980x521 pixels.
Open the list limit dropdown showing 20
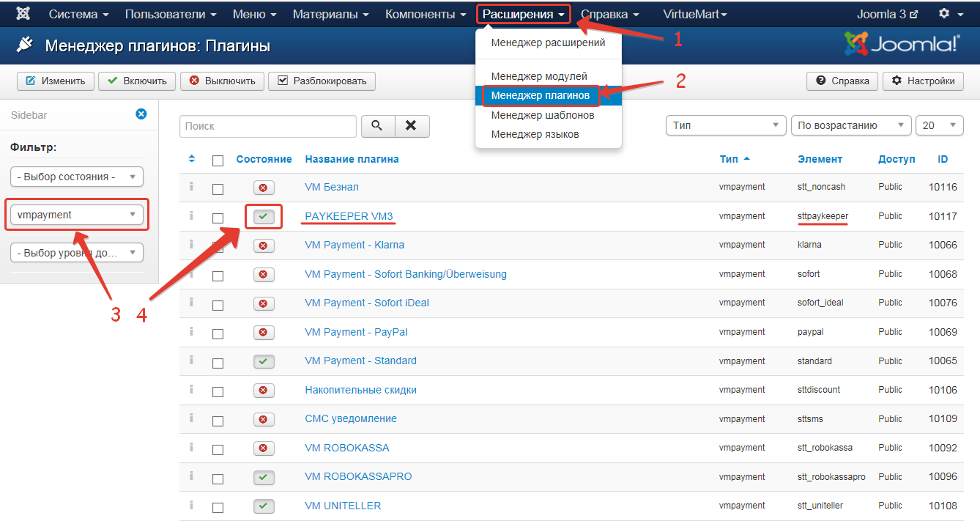[x=939, y=125]
